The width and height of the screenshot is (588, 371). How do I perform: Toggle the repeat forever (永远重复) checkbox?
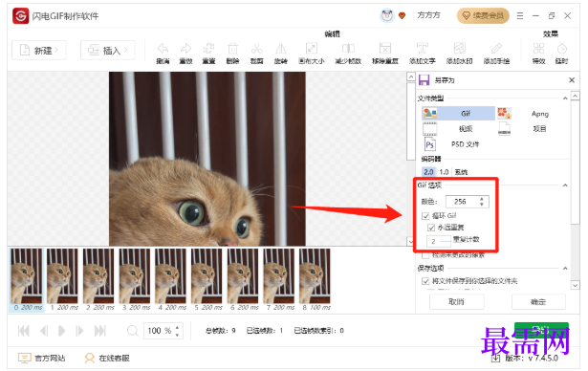(x=431, y=228)
